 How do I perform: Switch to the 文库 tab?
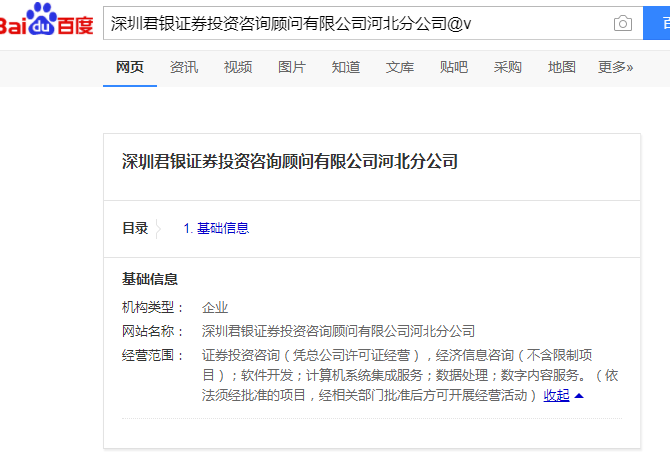click(400, 68)
